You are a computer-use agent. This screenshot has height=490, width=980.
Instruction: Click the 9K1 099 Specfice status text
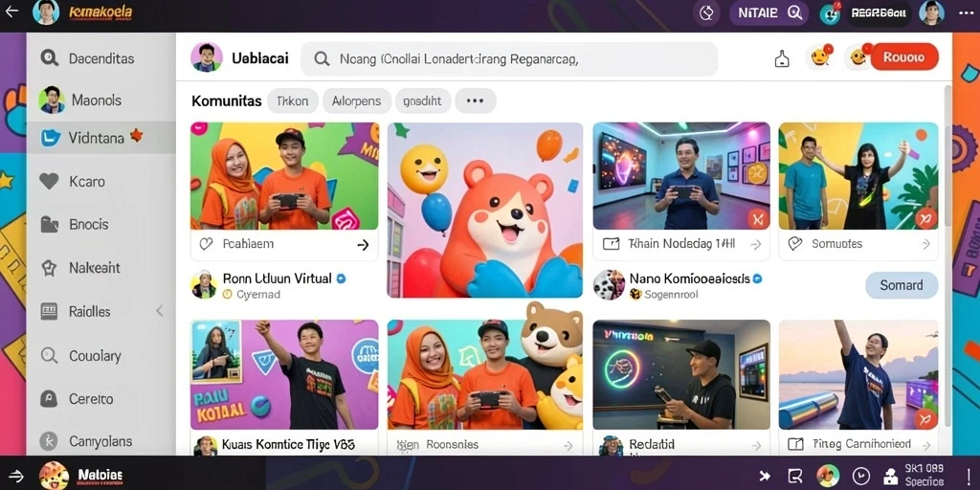click(x=924, y=475)
